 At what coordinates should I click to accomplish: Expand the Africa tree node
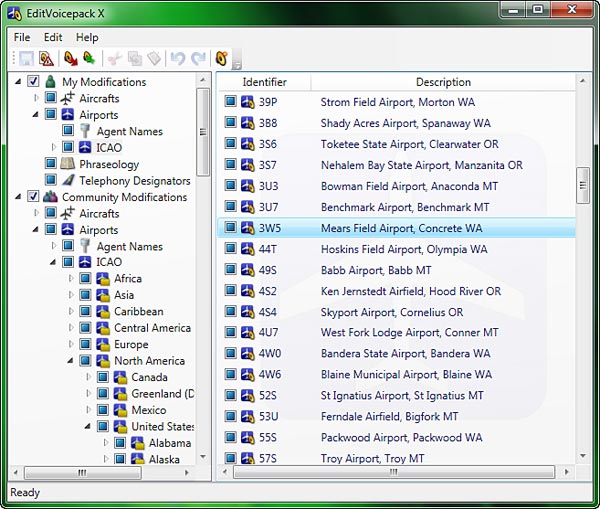pyautogui.click(x=71, y=279)
